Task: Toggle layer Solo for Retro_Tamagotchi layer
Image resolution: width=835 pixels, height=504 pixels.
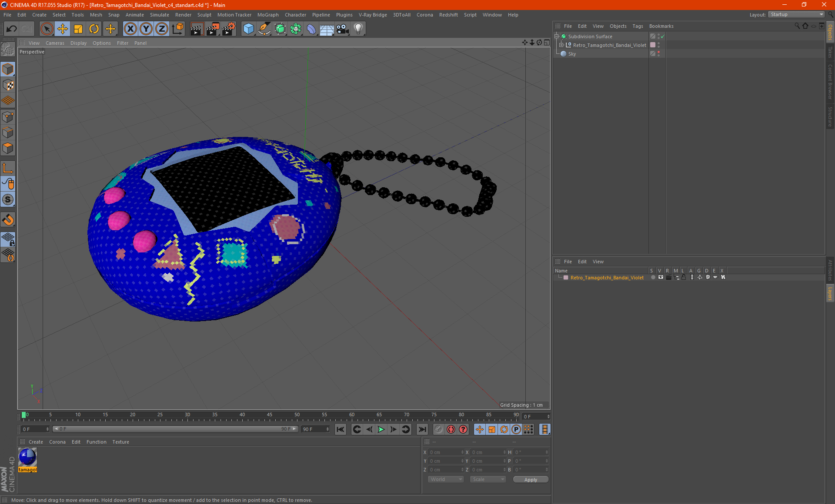Action: [x=653, y=277]
